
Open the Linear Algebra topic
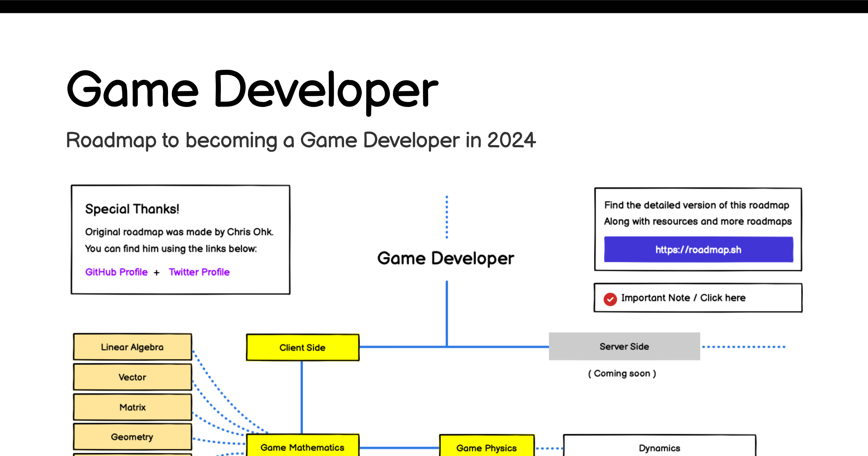[x=132, y=347]
